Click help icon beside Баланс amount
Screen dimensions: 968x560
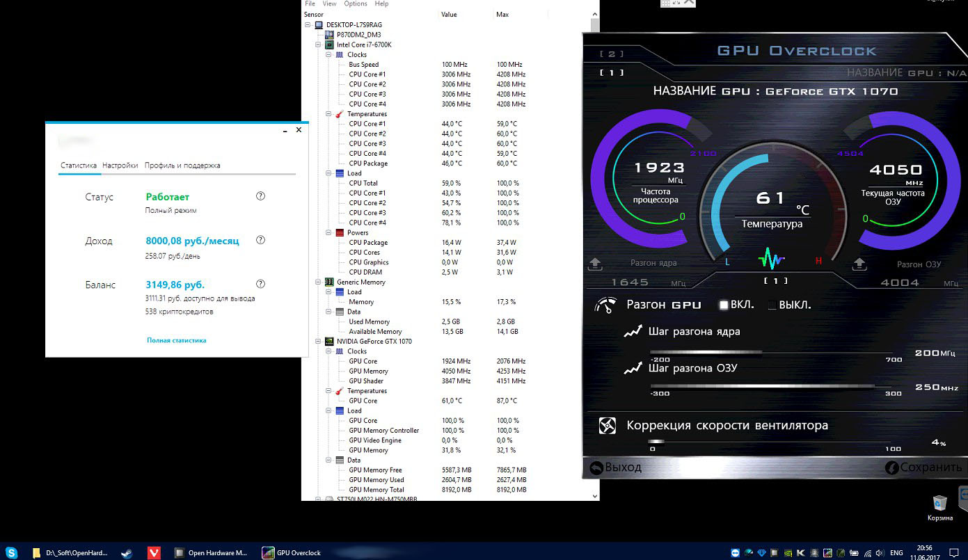[260, 284]
